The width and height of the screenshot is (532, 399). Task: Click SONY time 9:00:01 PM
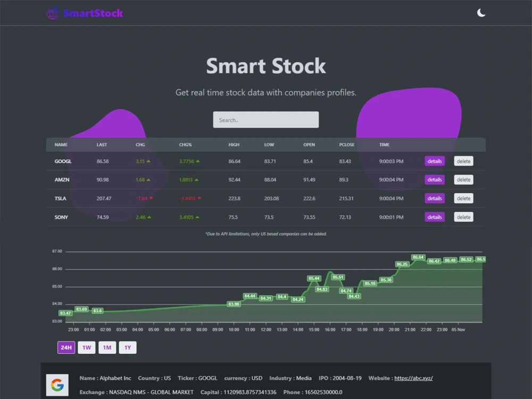coord(391,217)
